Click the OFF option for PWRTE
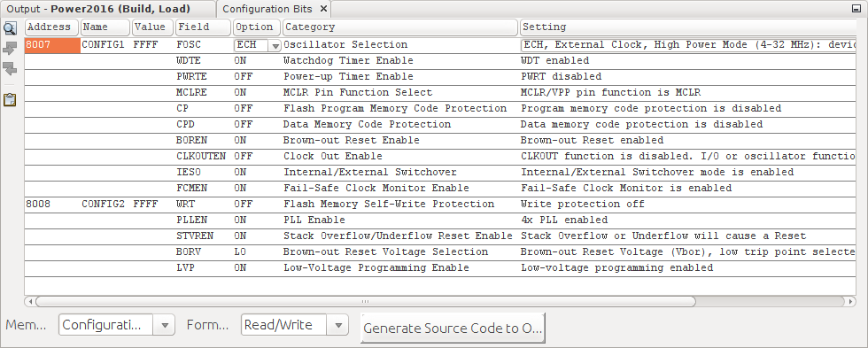 [x=243, y=76]
